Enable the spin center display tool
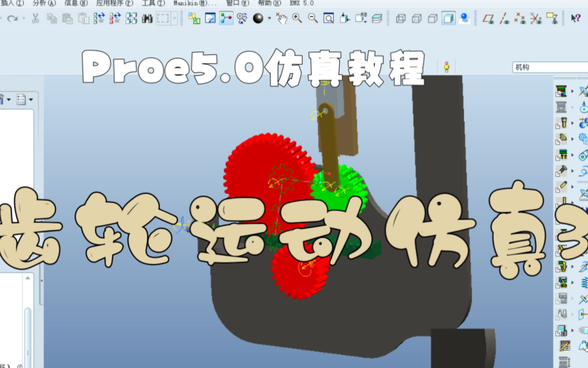Viewport: 588px width, 368px height. 282,18
